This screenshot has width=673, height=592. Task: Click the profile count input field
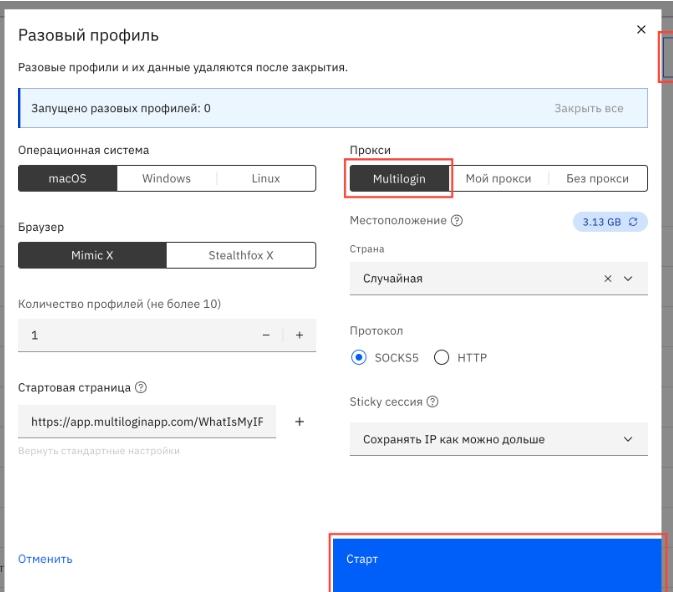pos(167,335)
